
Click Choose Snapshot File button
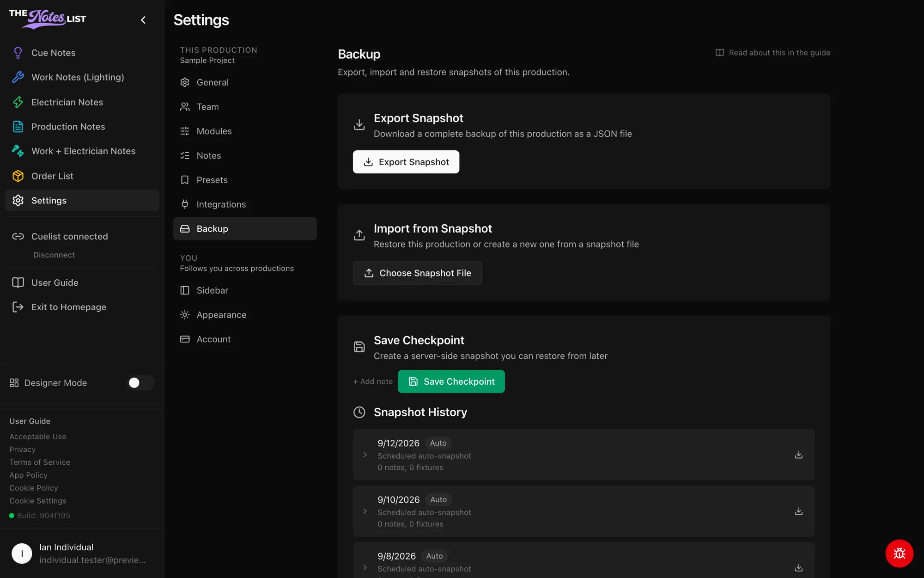click(418, 273)
